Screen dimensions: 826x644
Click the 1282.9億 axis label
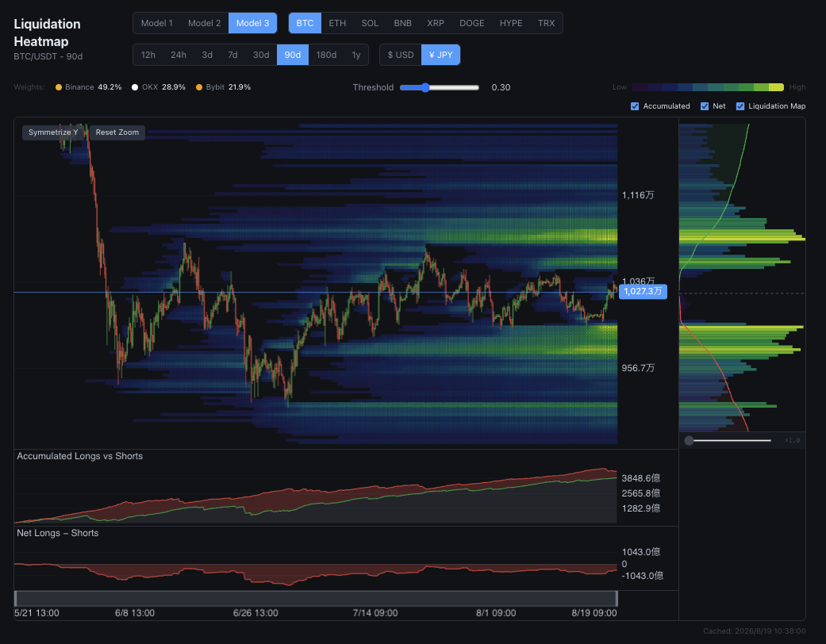coord(640,508)
